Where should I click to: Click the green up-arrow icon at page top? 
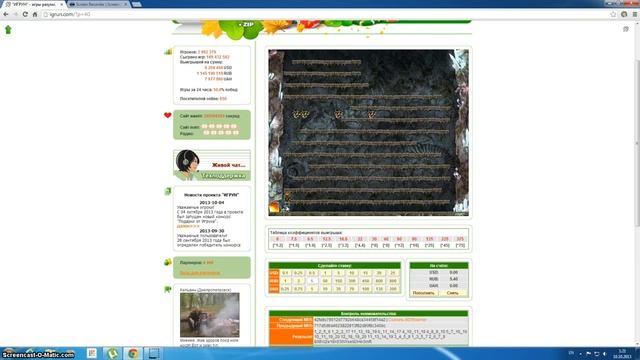click(x=8, y=30)
